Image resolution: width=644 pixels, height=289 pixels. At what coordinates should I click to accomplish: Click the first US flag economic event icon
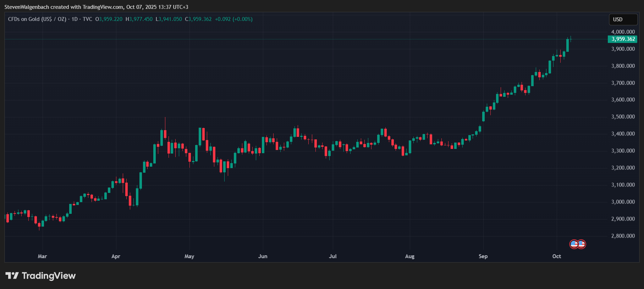(574, 244)
